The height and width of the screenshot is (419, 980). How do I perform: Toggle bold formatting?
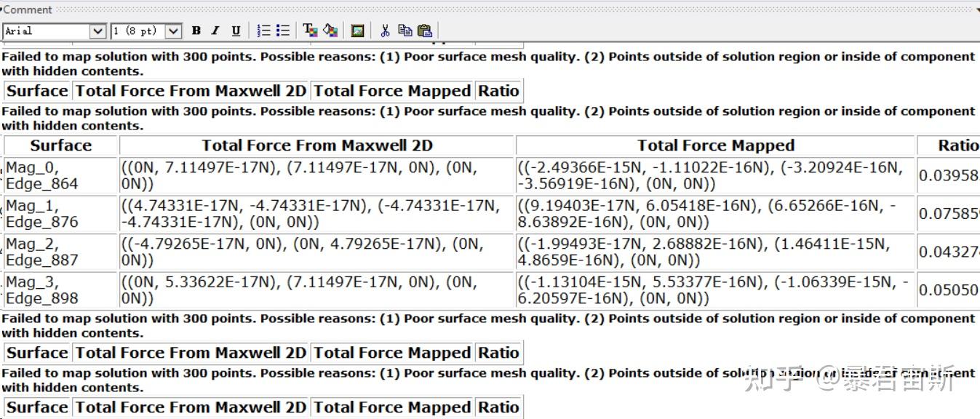(196, 31)
